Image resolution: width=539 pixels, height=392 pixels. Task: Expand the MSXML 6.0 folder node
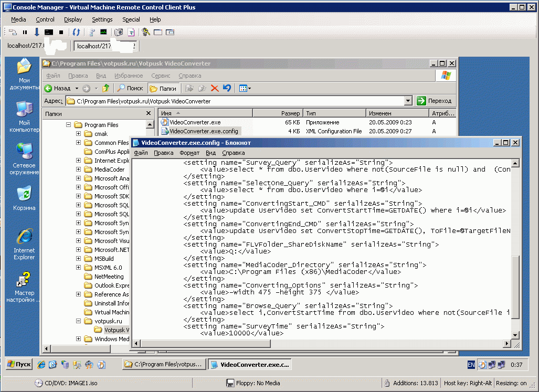click(x=78, y=268)
